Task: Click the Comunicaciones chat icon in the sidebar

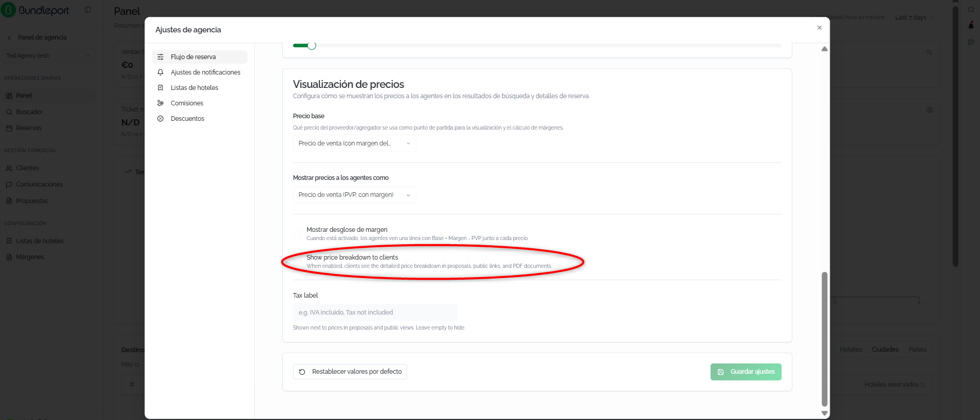Action: click(x=9, y=185)
